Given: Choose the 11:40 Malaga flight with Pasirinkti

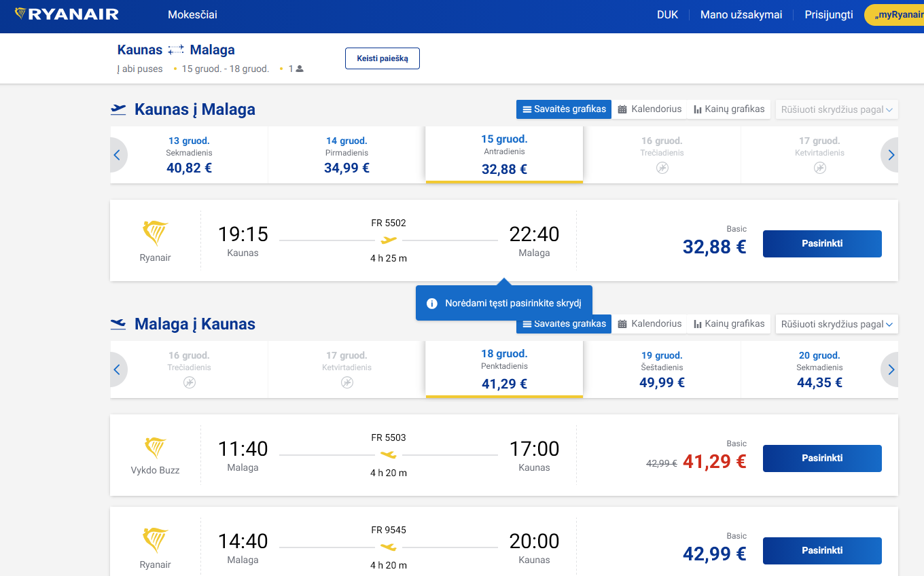Looking at the screenshot, I should [x=822, y=458].
